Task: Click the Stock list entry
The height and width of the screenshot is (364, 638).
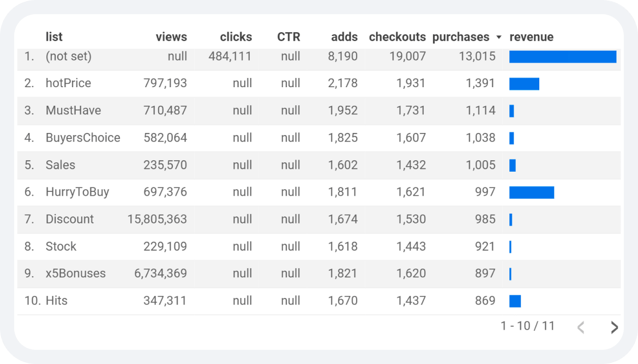Action: [61, 246]
